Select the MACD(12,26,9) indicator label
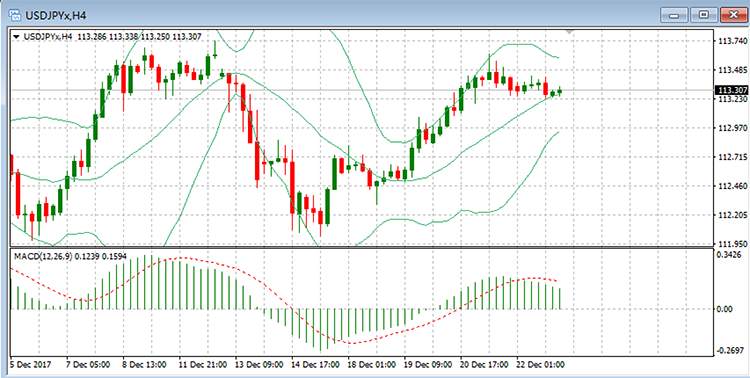 (70, 257)
